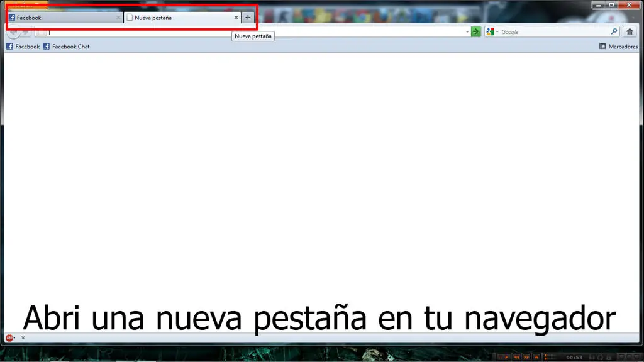
Task: Expand the address bar history dropdown
Action: click(x=467, y=31)
